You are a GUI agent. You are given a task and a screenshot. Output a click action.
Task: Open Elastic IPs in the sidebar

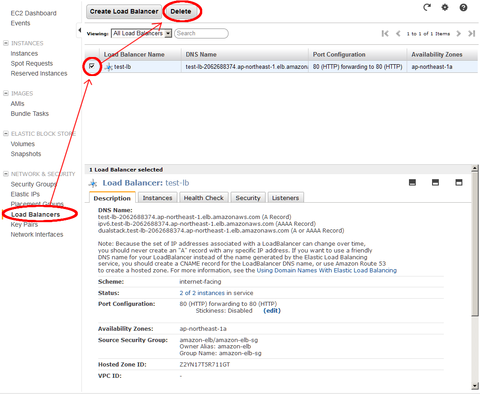(25, 194)
